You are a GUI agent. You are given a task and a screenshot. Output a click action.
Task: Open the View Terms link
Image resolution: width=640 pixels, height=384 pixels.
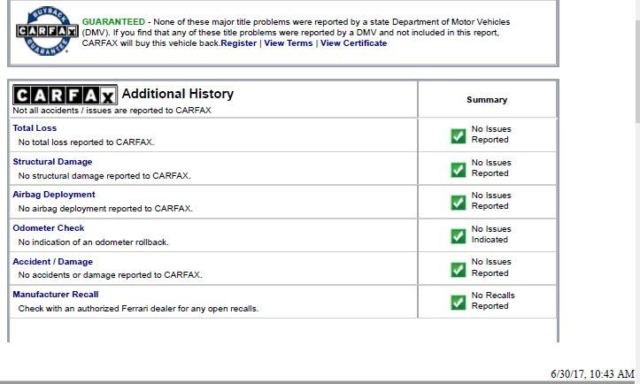pyautogui.click(x=288, y=43)
